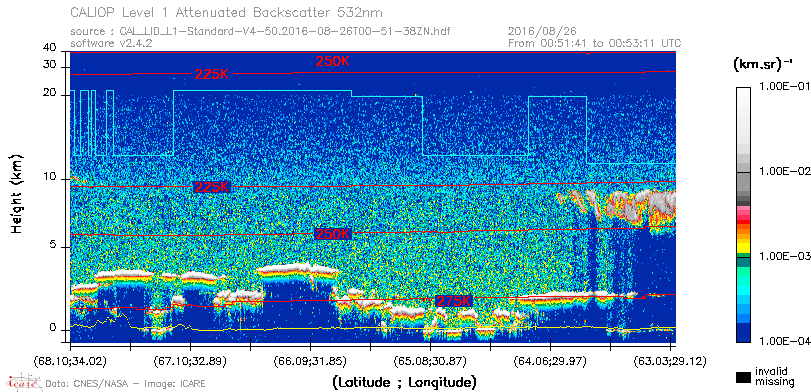Viewport: 811px width, 392px height.
Task: Click the 'Height (km)' axis label
Action: (17, 193)
